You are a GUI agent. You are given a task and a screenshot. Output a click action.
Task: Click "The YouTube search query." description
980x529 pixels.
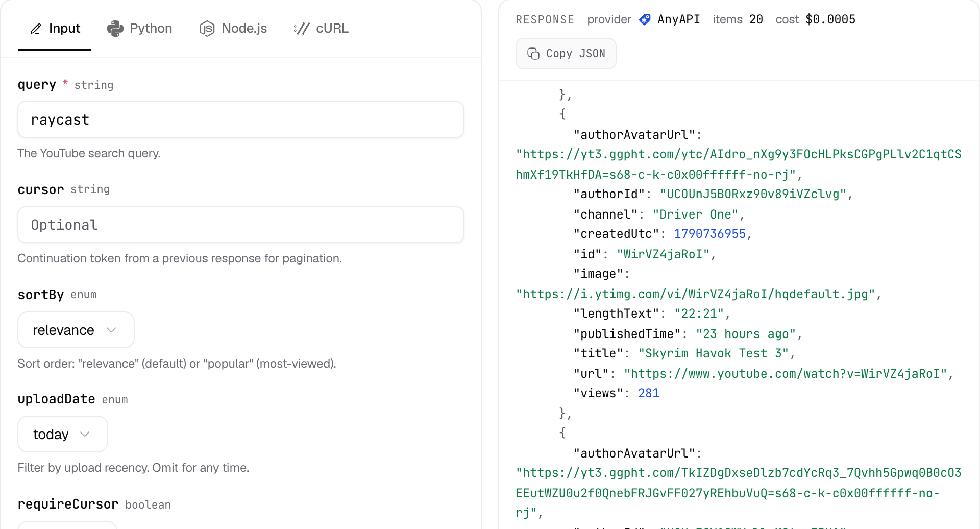pos(89,153)
